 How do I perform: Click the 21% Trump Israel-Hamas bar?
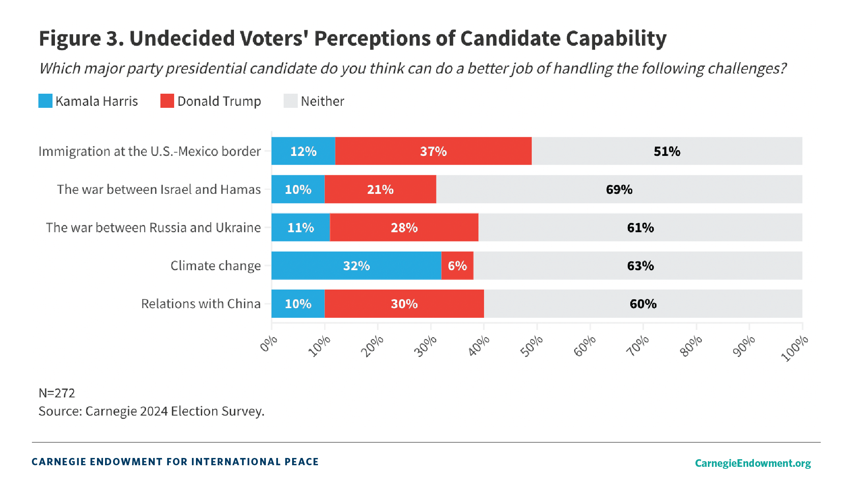tap(380, 189)
